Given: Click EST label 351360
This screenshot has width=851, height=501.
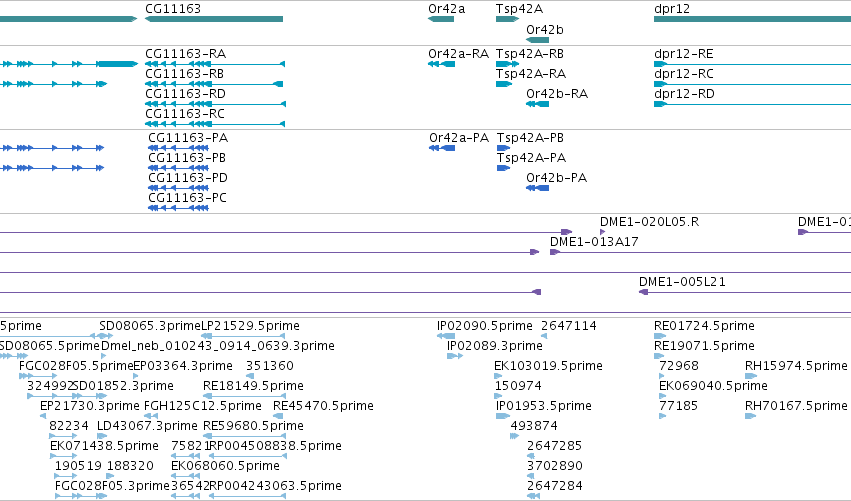Looking at the screenshot, I should tap(270, 366).
